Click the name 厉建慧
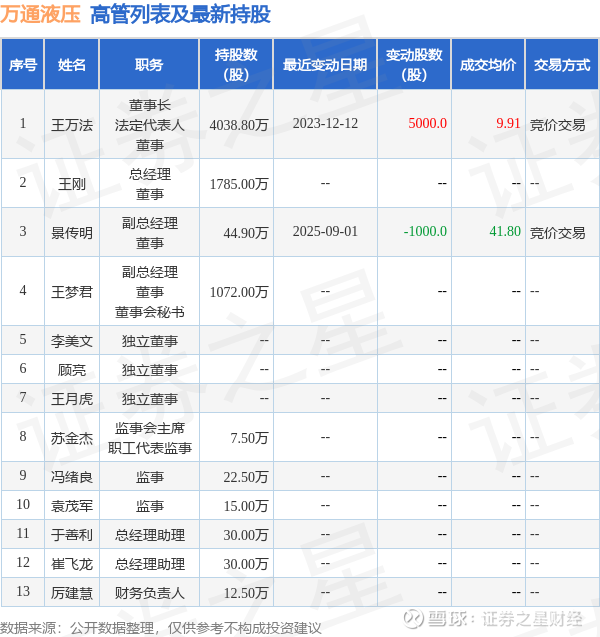The width and height of the screenshot is (600, 637). (x=72, y=593)
